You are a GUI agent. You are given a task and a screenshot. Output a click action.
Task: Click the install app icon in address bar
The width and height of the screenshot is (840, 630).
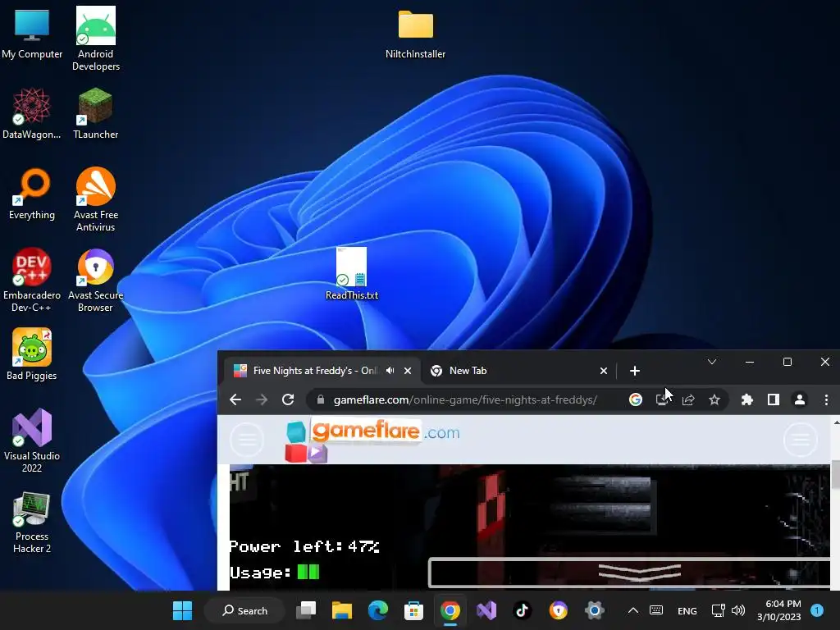click(x=662, y=399)
